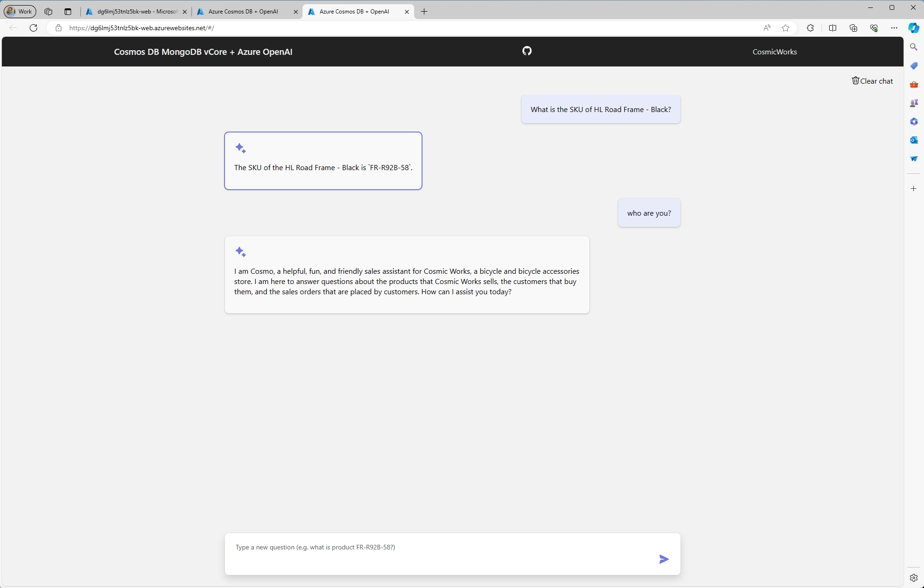Click the Clear chat trash button

pos(872,81)
